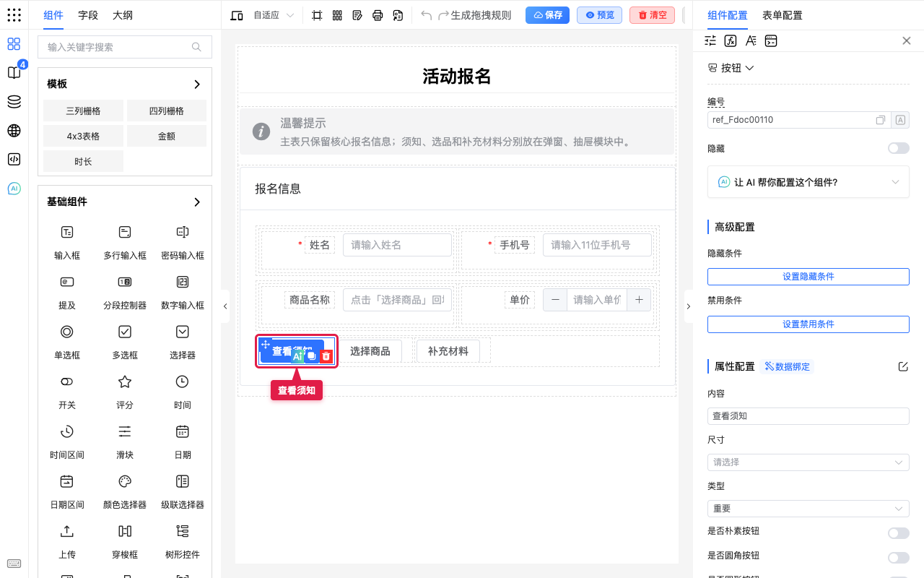Toggle the 是否圆角按钮 switch

click(x=899, y=558)
